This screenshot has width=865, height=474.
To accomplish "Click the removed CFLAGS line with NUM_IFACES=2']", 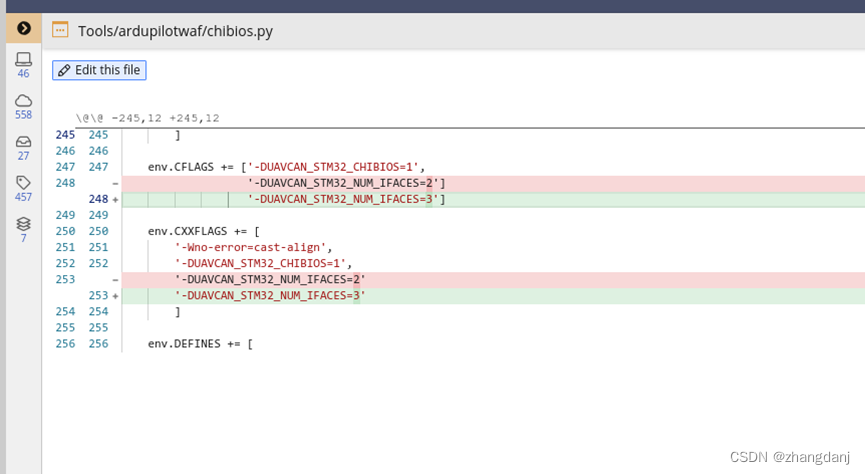I will point(493,183).
